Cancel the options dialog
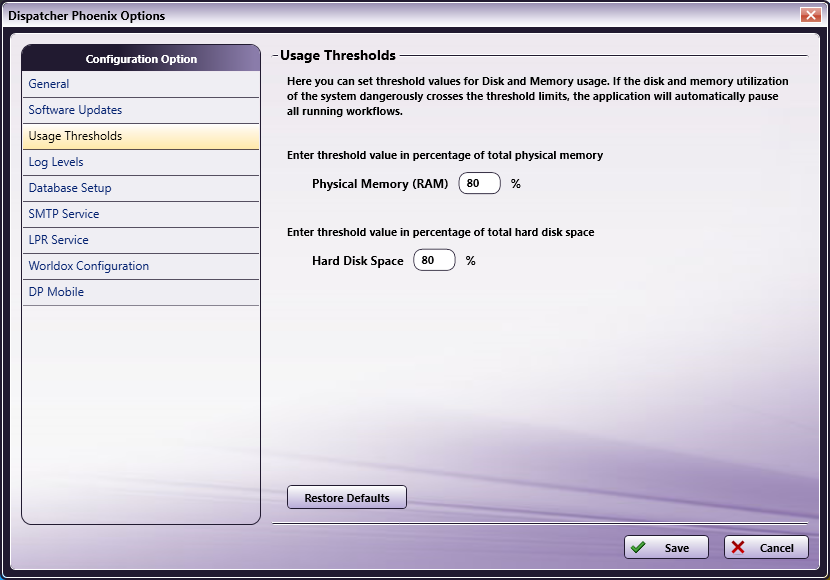 pyautogui.click(x=766, y=547)
